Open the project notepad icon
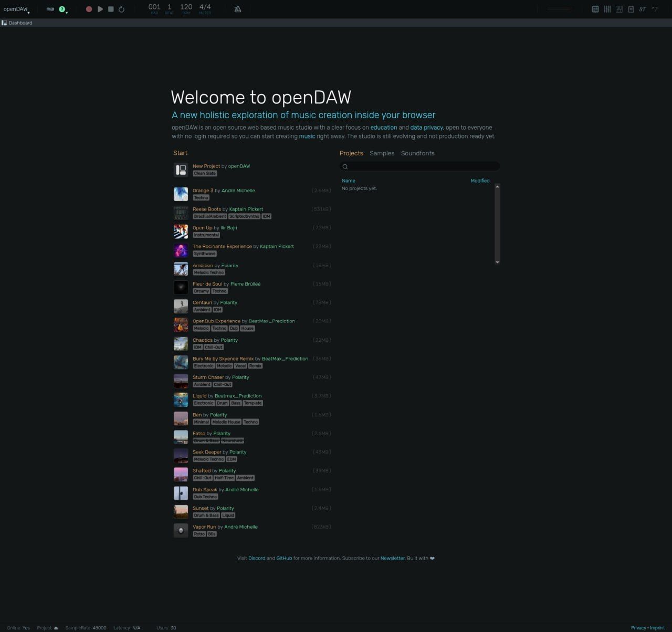This screenshot has height=632, width=672. pyautogui.click(x=631, y=9)
